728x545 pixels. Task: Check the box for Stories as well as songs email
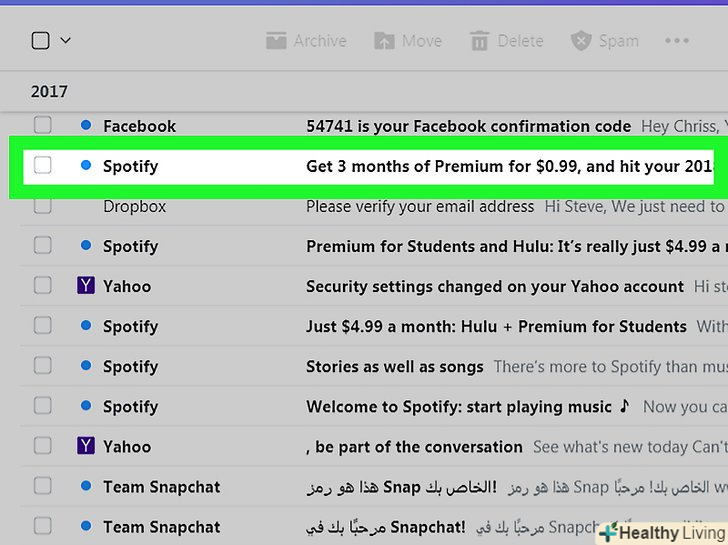click(x=42, y=367)
